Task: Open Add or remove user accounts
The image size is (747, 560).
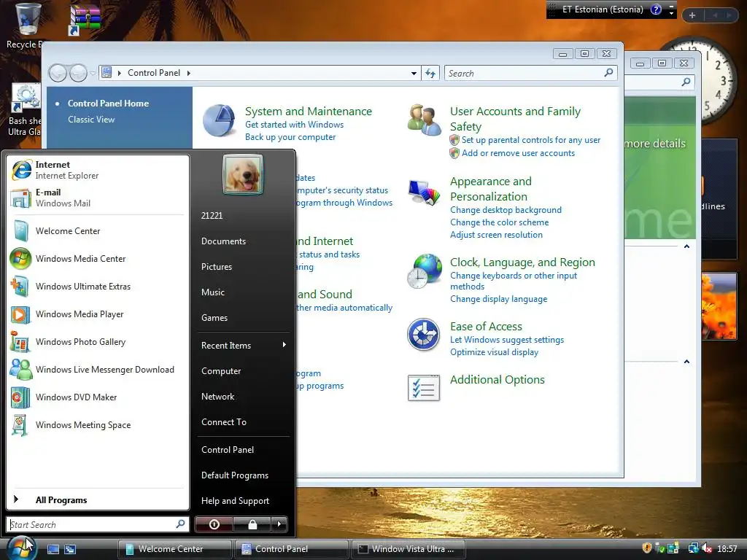Action: [x=518, y=153]
